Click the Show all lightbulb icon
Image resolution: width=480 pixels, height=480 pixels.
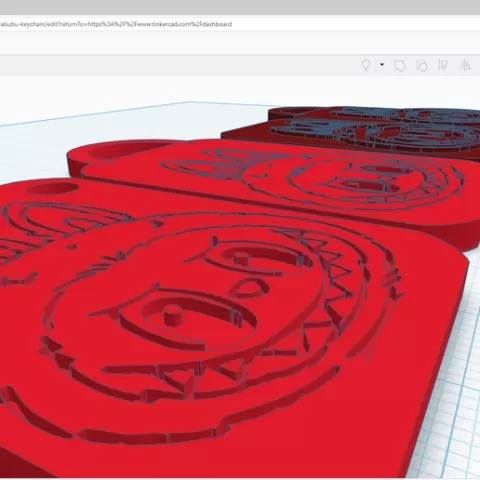click(366, 65)
